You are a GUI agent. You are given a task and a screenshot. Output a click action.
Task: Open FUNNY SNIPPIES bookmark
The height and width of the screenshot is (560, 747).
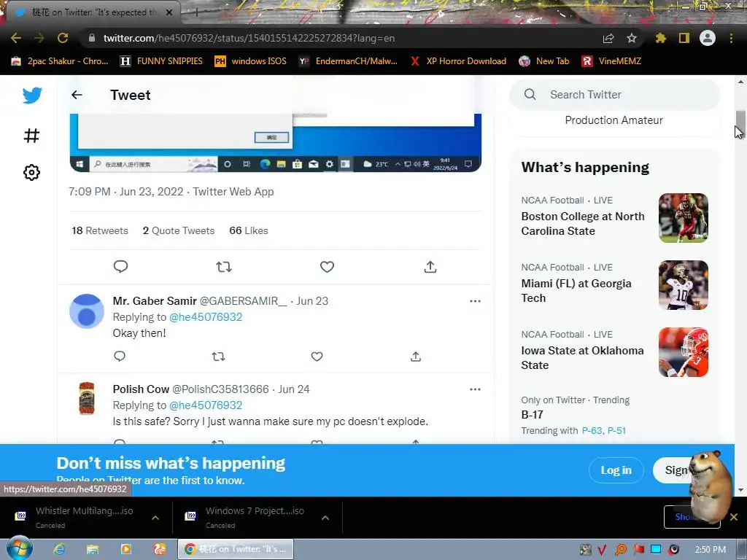point(161,61)
